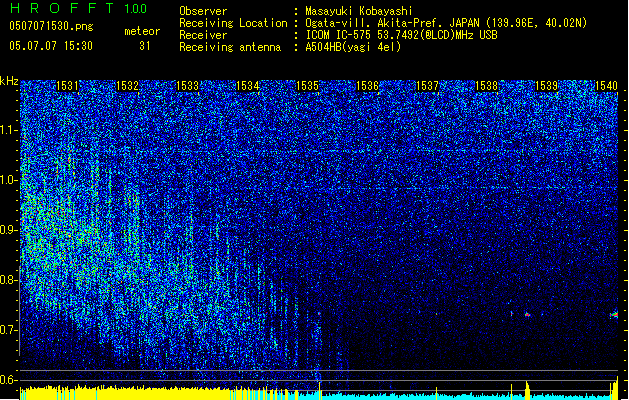The image size is (629, 400).
Task: Click the 0.6 kHz frequency axis label
Action: coord(9,380)
